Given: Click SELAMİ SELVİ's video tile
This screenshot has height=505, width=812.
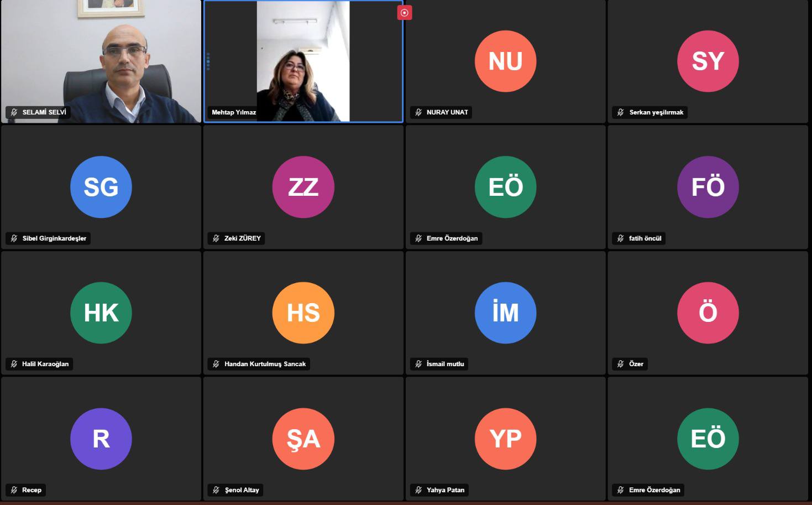Looking at the screenshot, I should (x=101, y=61).
